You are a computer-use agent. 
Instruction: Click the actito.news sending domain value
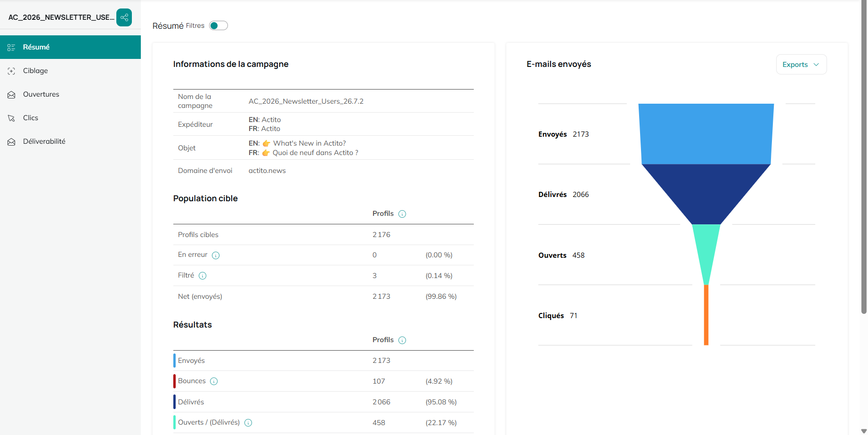point(267,171)
